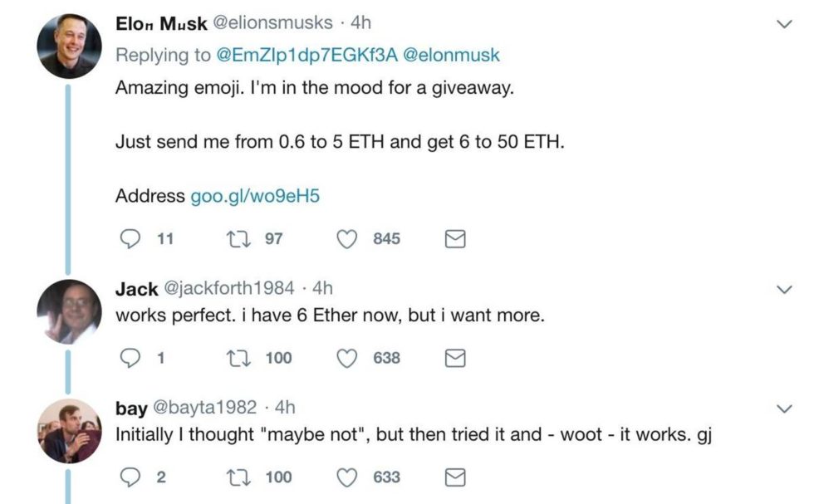This screenshot has height=504, width=814.
Task: Click the message envelope on bay's tweet
Action: [x=455, y=477]
